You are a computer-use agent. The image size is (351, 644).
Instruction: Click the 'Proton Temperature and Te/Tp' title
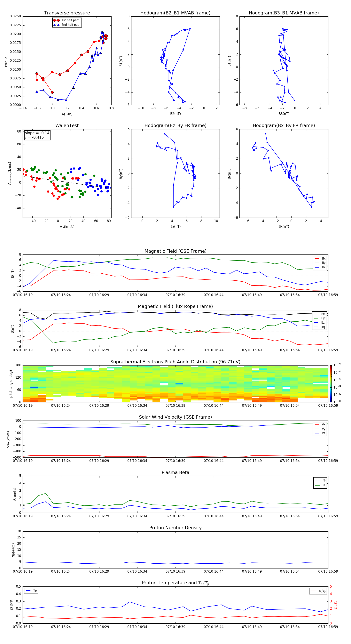[x=175, y=583]
